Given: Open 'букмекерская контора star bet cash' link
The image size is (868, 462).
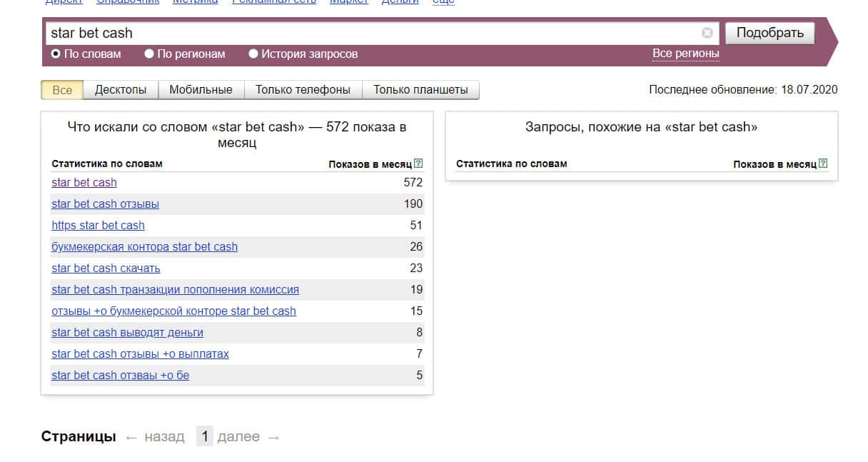Looking at the screenshot, I should point(144,246).
